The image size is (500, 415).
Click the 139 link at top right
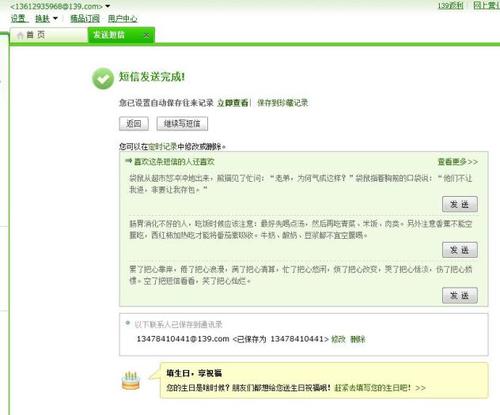click(450, 5)
